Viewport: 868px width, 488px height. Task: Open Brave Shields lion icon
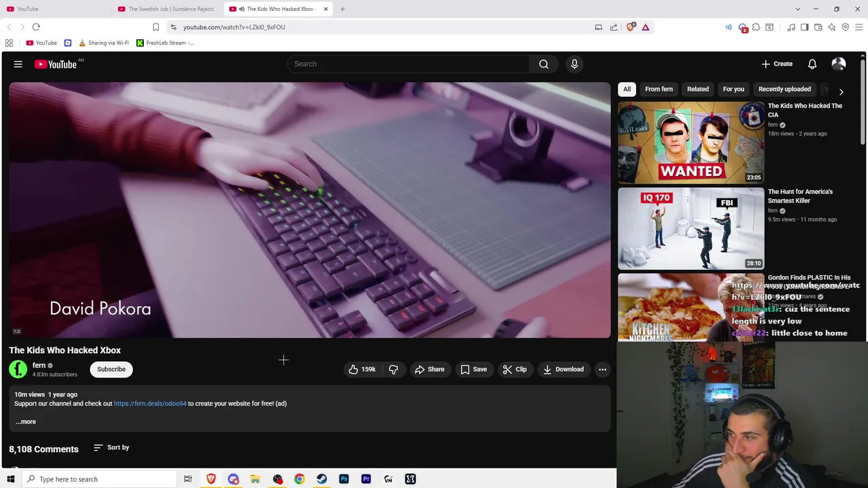[631, 27]
